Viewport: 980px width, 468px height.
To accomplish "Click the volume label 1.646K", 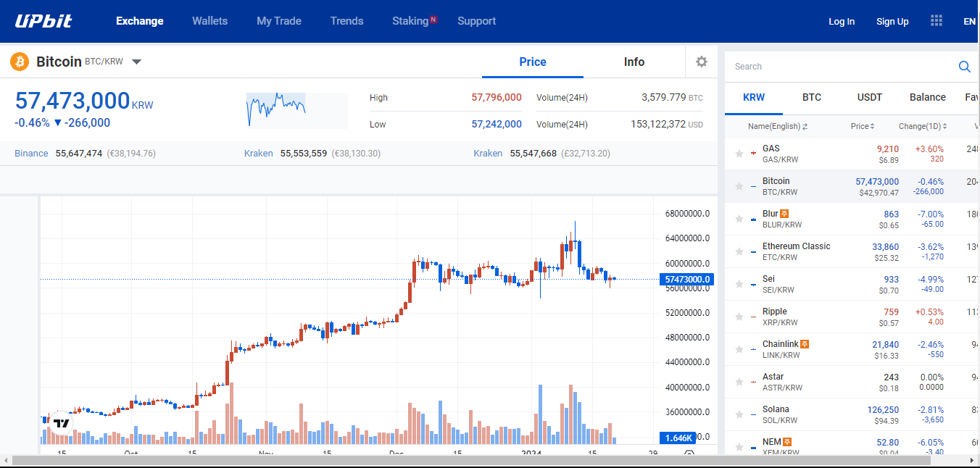I will (x=677, y=438).
